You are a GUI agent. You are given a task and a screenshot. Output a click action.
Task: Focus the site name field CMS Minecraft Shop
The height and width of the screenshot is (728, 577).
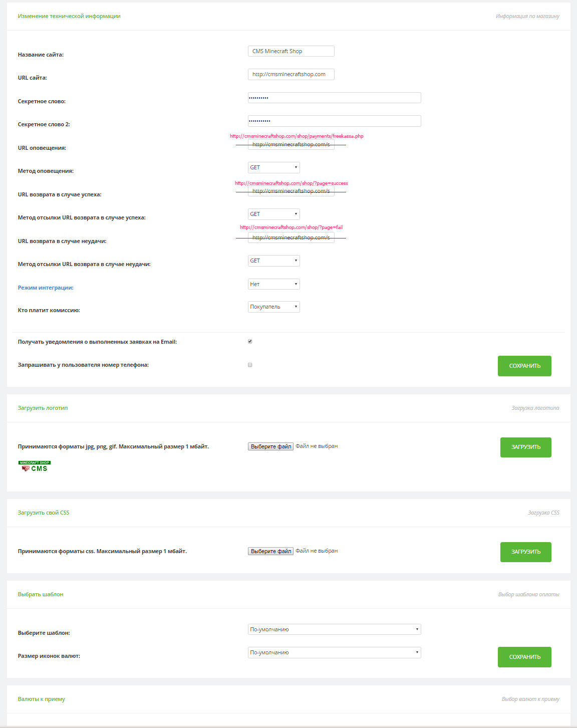click(291, 51)
